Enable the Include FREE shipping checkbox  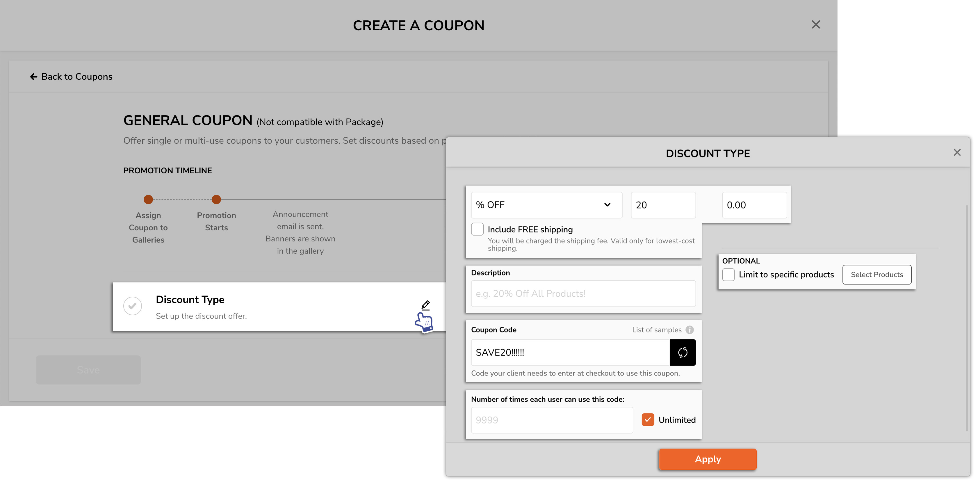[478, 229]
